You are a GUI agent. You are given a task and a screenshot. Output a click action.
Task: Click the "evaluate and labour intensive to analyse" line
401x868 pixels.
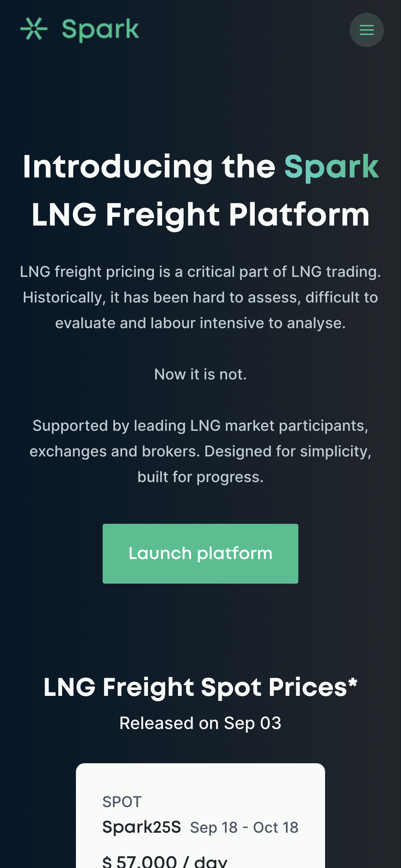click(200, 323)
